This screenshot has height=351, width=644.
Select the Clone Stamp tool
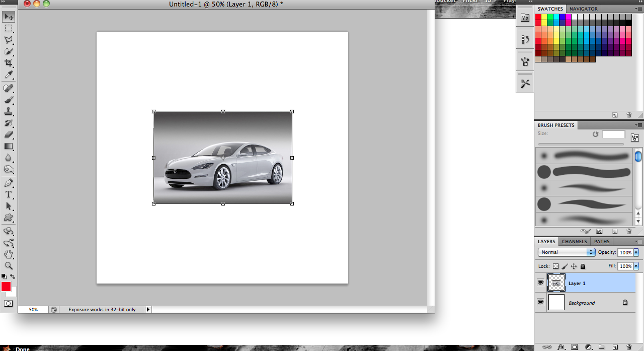tap(9, 111)
